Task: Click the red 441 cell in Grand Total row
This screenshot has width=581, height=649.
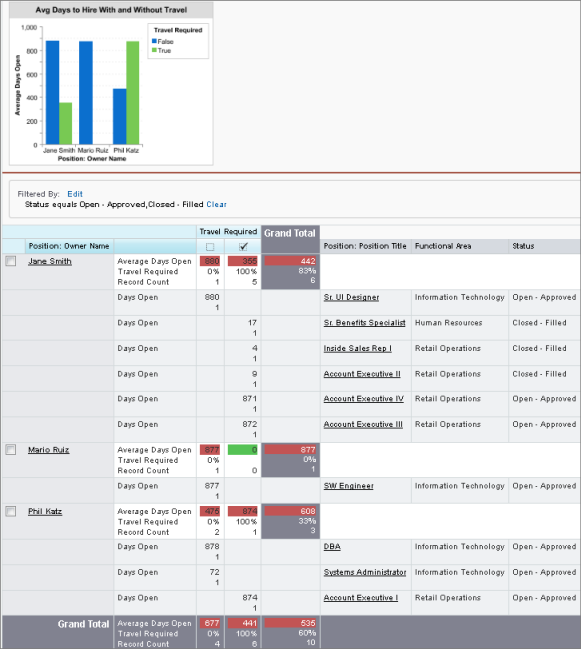Action: coord(243,623)
